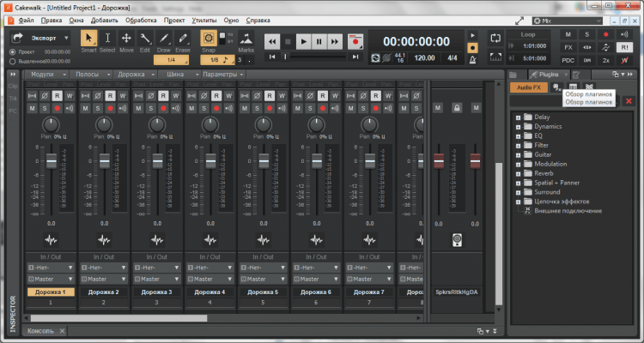The height and width of the screenshot is (343, 644).
Task: Toggle the Loop on/off icon
Action: tap(495, 39)
